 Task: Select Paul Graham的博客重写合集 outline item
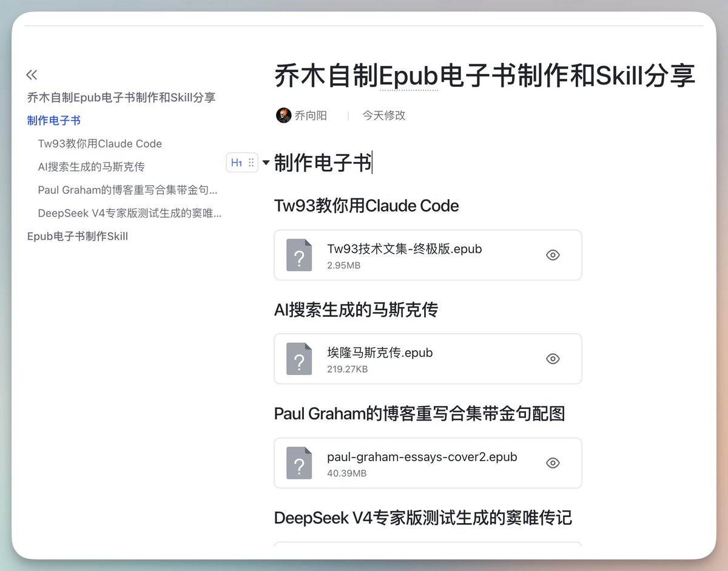tap(127, 190)
